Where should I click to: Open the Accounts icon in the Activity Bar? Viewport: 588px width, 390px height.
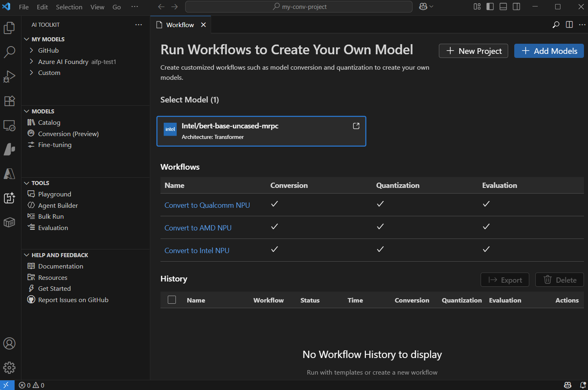click(x=9, y=343)
